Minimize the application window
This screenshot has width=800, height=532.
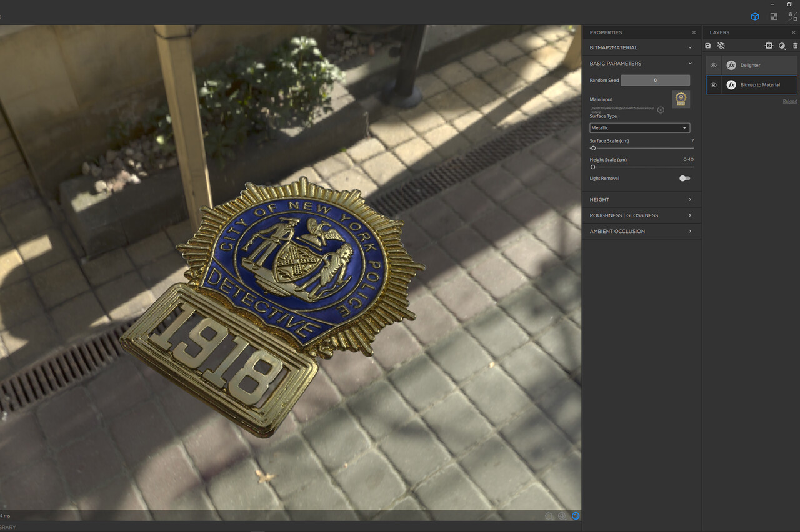tap(772, 4)
